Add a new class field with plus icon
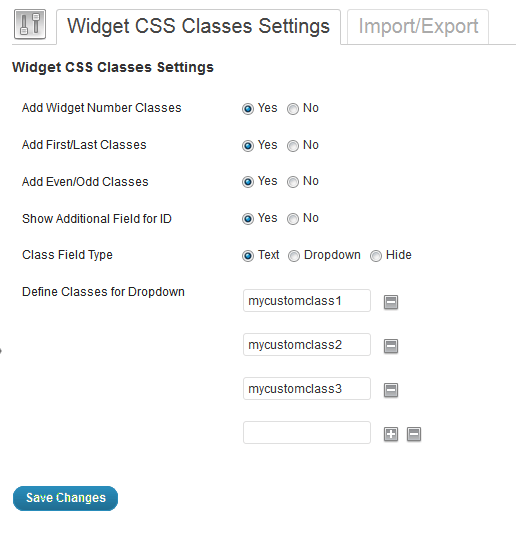516x533 pixels. 391,434
